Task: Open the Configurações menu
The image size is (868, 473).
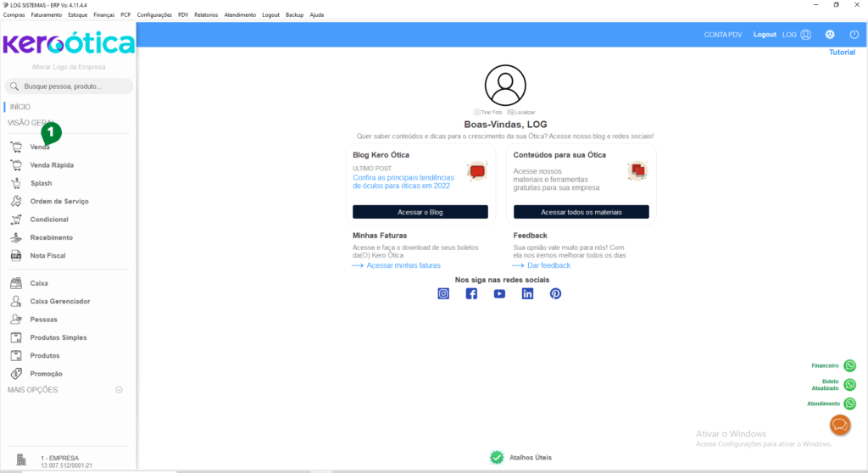Action: tap(154, 15)
